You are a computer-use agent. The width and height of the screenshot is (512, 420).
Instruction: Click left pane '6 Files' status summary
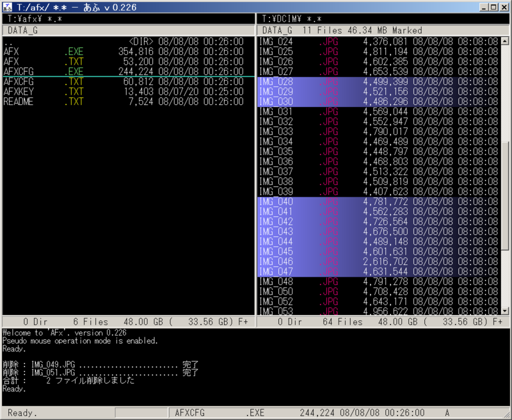[90, 322]
